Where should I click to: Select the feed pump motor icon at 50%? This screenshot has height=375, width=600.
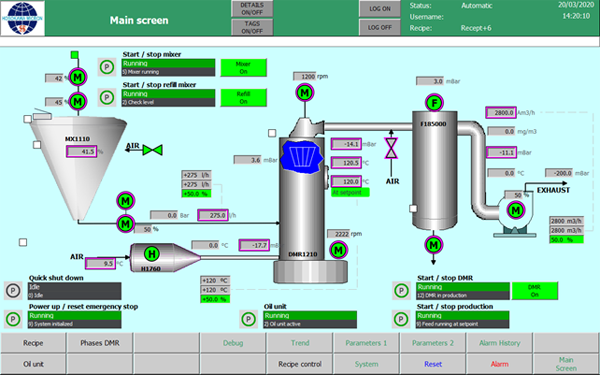(126, 223)
